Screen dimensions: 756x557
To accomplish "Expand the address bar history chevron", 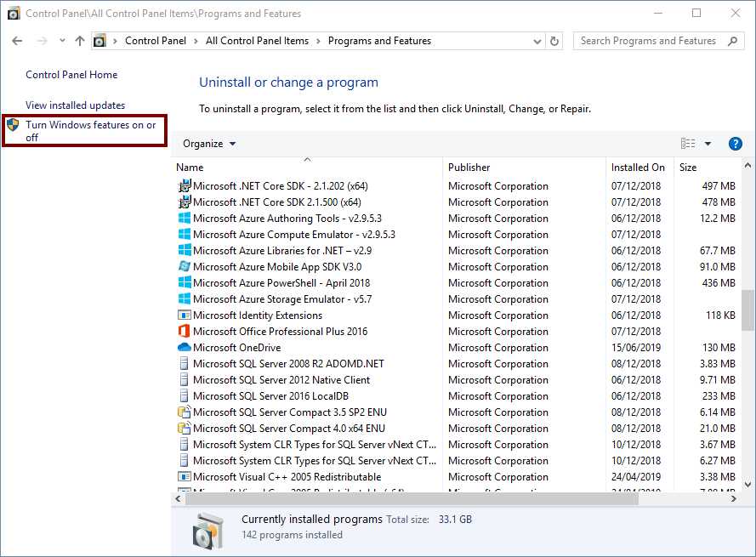I will [536, 40].
